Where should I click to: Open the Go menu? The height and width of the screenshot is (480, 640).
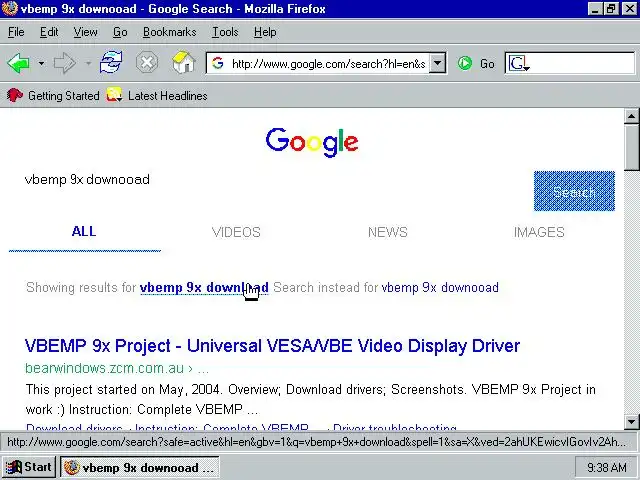(120, 32)
